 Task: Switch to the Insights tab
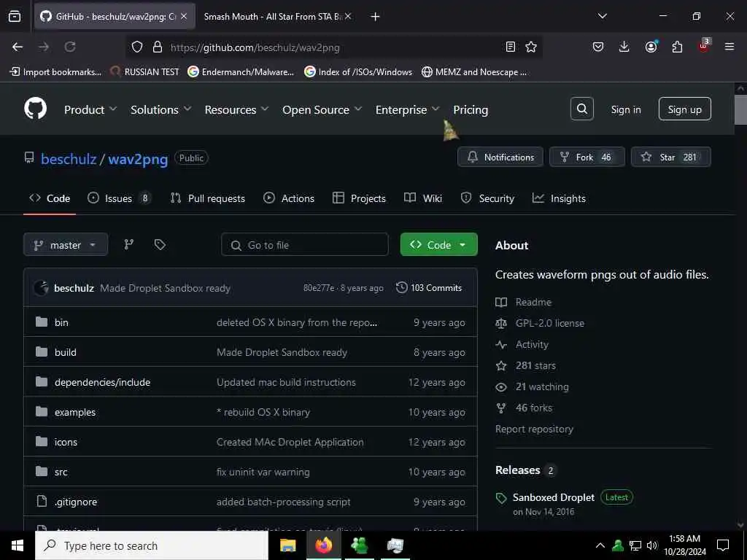click(x=559, y=198)
